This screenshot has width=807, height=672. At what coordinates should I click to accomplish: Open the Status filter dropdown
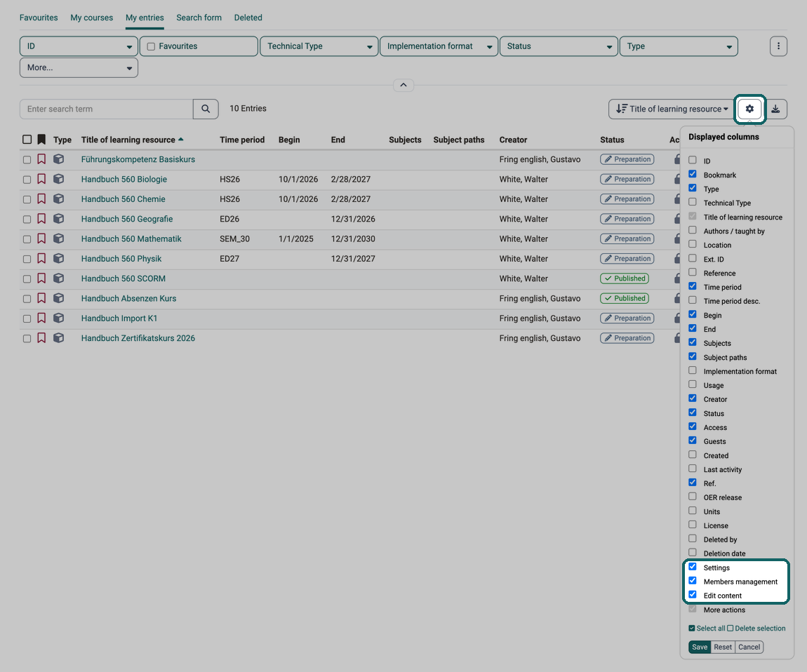coord(559,46)
